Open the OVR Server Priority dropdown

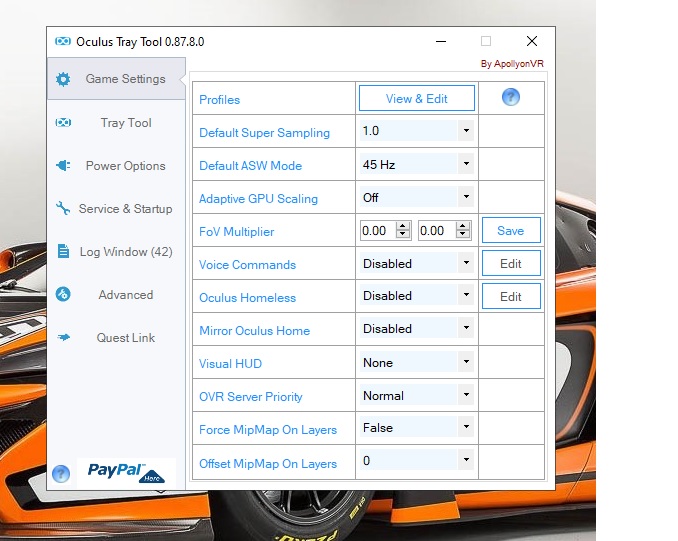point(466,395)
